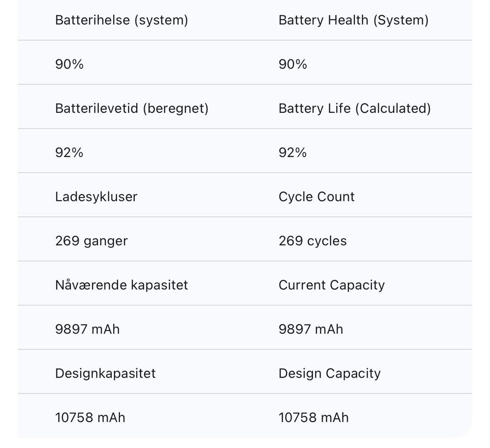Click Batterilevetid (beregnet) label
The height and width of the screenshot is (448, 490).
[132, 109]
